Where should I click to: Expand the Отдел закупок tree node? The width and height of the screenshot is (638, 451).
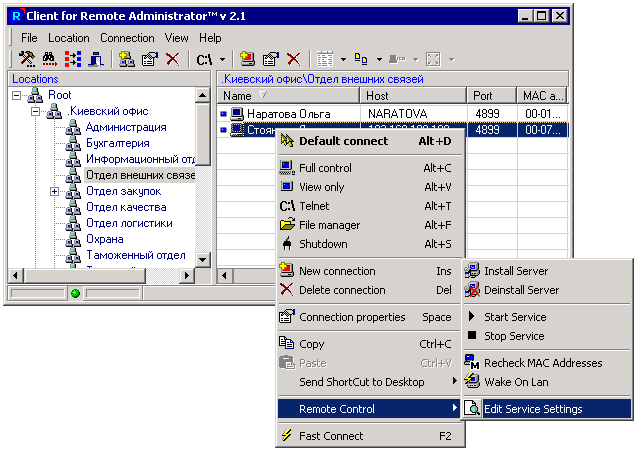(55, 191)
